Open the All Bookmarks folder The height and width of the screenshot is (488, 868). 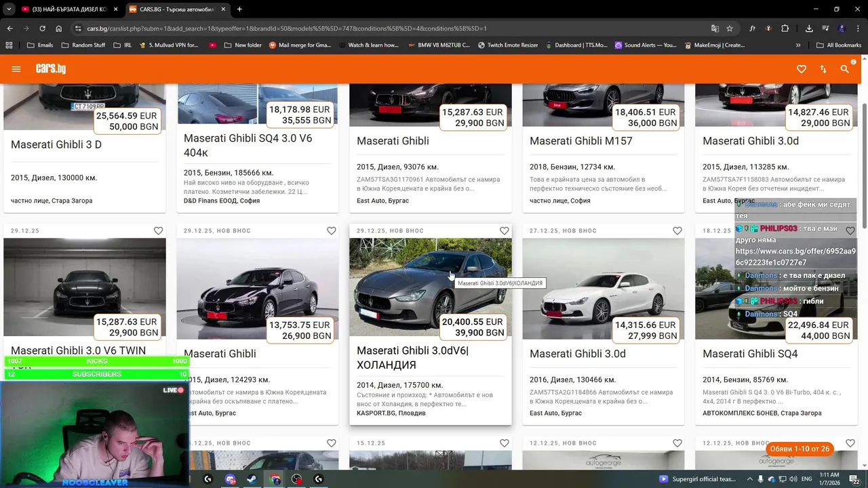[839, 45]
